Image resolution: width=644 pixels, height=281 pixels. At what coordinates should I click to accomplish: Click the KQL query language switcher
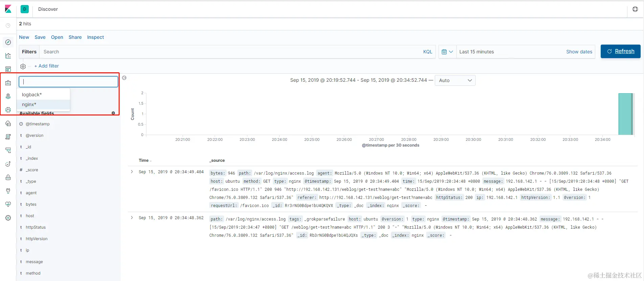428,52
